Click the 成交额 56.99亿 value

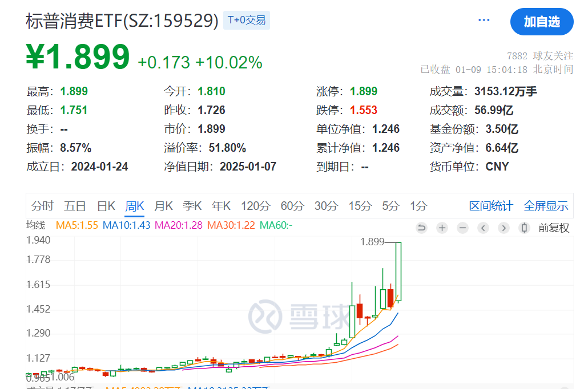point(493,110)
